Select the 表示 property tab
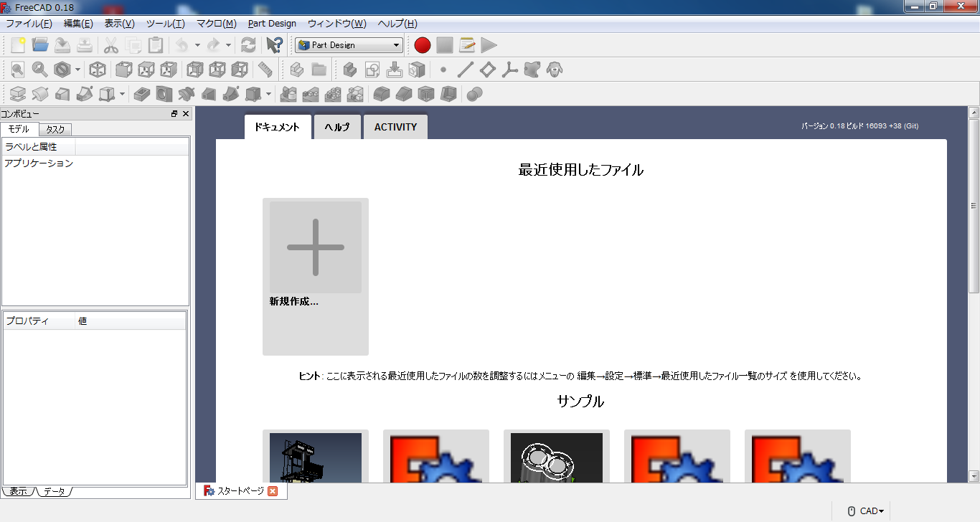The width and height of the screenshot is (980, 522). tap(19, 491)
